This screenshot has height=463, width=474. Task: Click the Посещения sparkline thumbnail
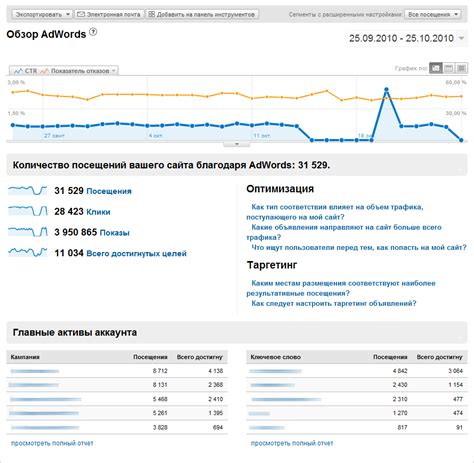[28, 191]
